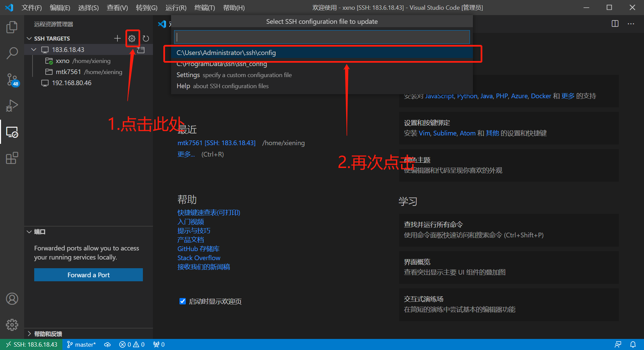Click the 设置和按键绑定 card
This screenshot has width=644, height=350.
[x=509, y=128]
